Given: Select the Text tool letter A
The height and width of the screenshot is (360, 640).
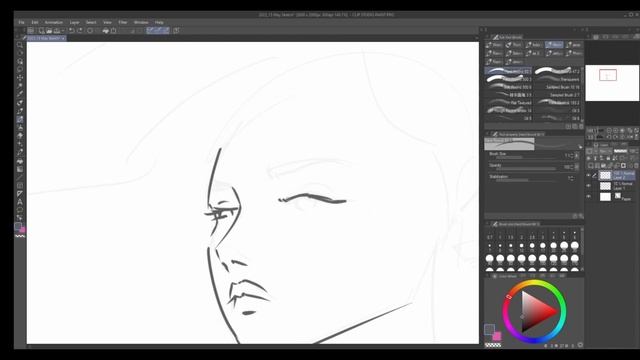Looking at the screenshot, I should (x=20, y=202).
